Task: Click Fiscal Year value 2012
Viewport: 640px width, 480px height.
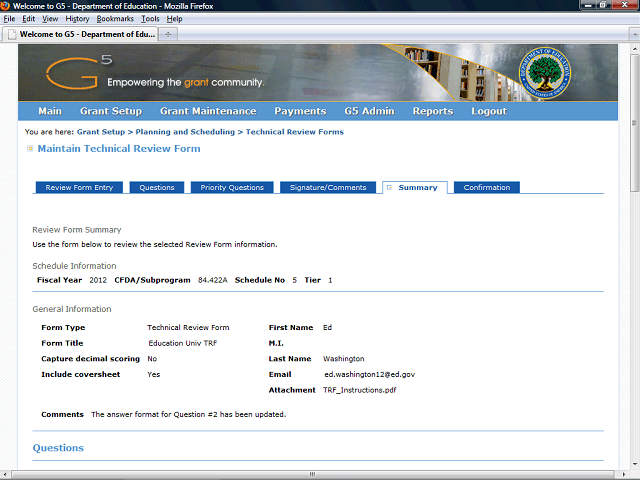Action: pyautogui.click(x=98, y=280)
